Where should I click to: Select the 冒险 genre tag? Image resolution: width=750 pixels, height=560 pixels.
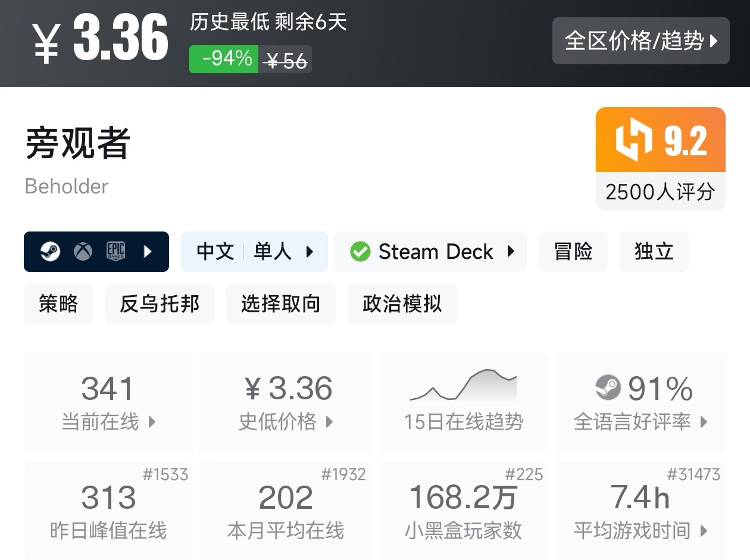[573, 252]
